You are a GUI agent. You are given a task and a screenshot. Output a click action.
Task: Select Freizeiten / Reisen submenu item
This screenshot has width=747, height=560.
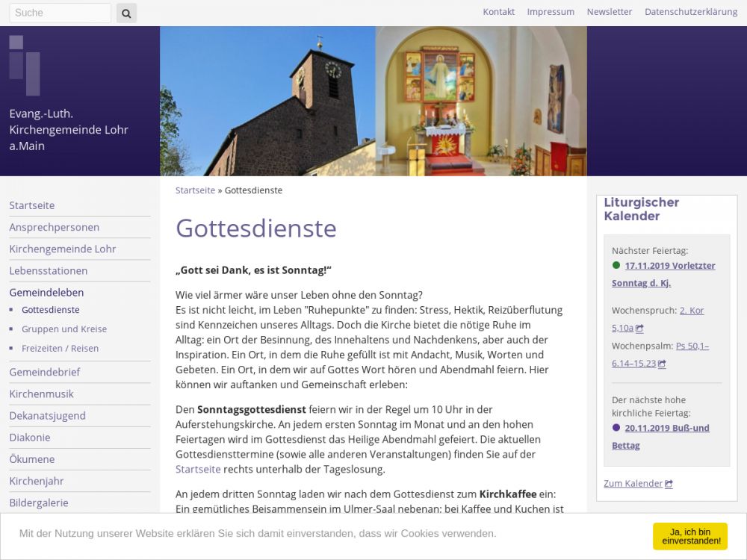(x=60, y=349)
